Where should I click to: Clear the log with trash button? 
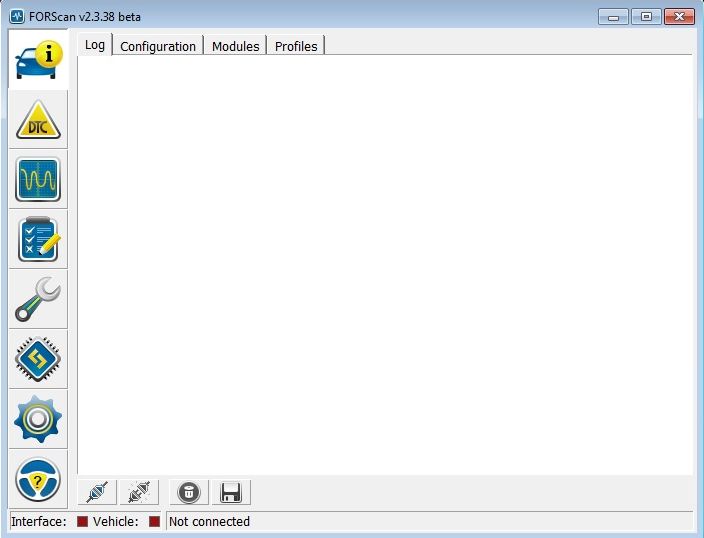(x=188, y=492)
